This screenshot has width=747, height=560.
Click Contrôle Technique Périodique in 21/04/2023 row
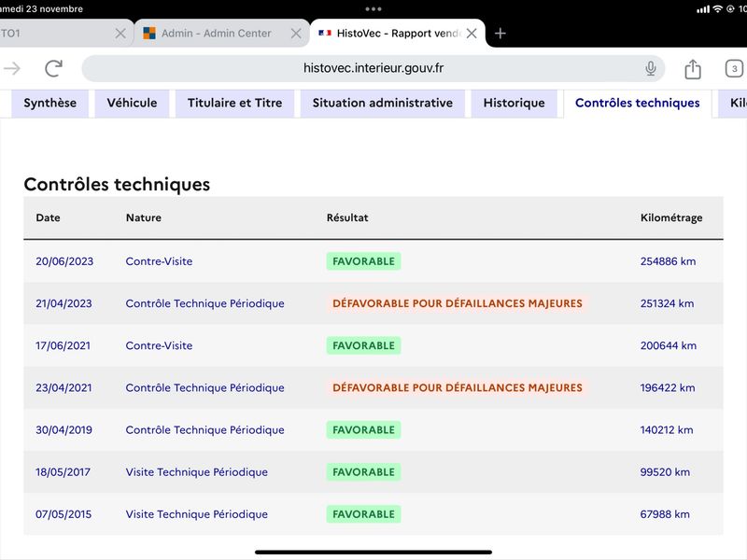tap(204, 303)
